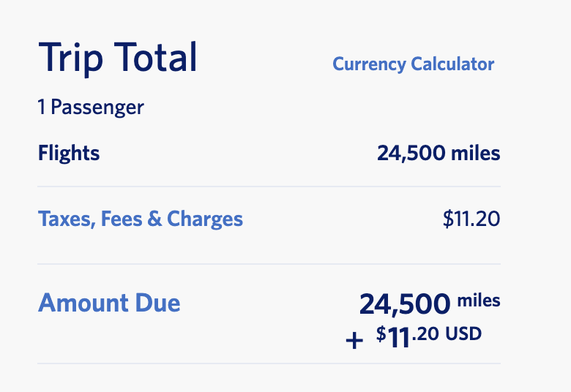Screen dimensions: 571x392
Task: Click the Flights row label
Action: [x=69, y=154]
